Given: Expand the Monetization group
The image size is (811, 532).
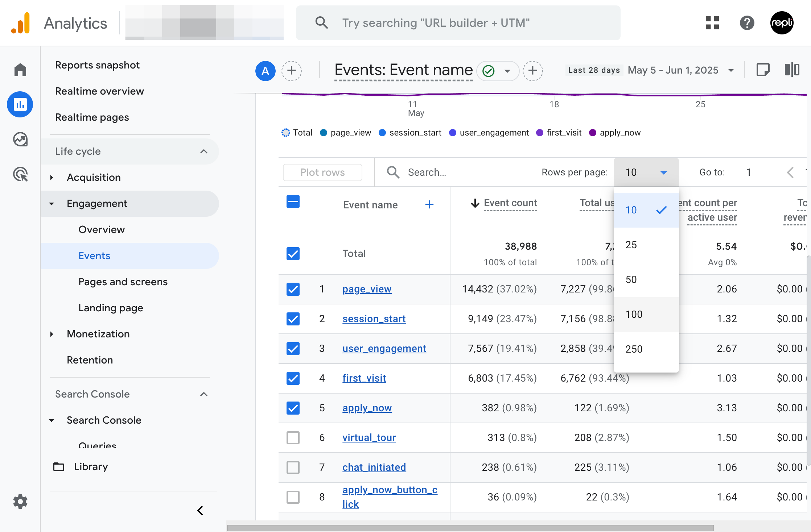Looking at the screenshot, I should 52,334.
